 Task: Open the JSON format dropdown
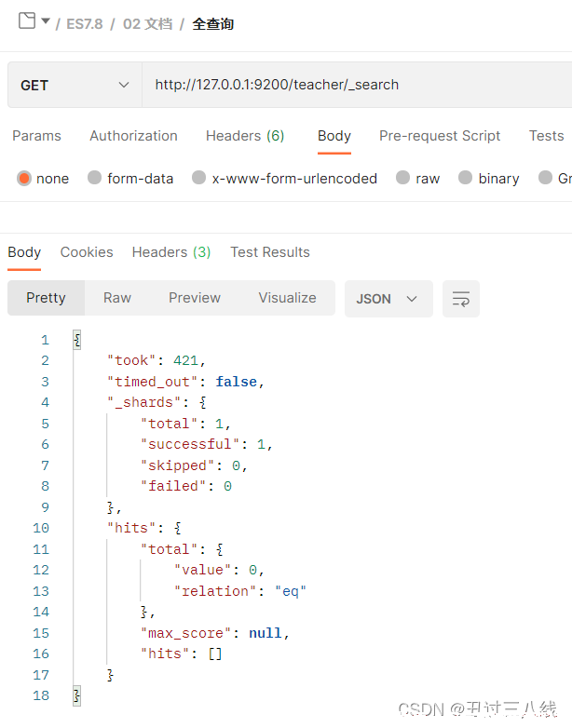[x=388, y=299]
